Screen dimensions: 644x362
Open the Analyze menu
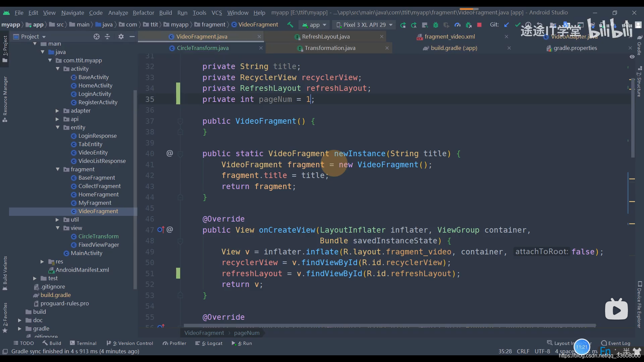[x=118, y=13]
